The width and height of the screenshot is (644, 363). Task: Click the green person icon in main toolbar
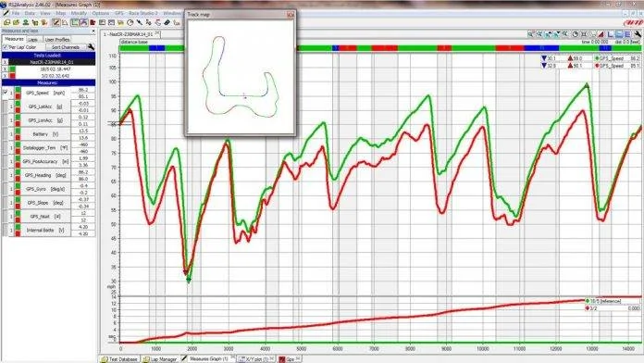click(x=26, y=22)
